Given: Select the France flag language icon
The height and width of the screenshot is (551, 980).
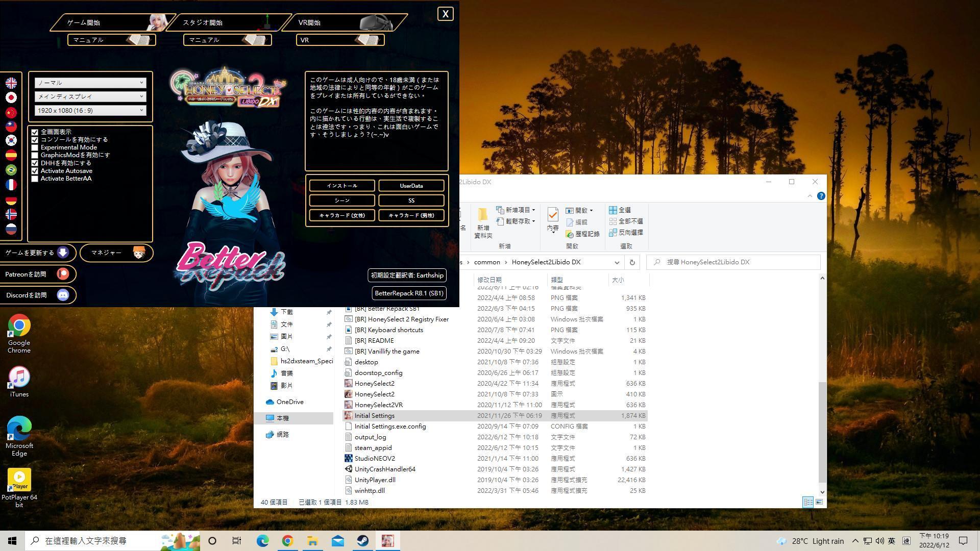Looking at the screenshot, I should pyautogui.click(x=11, y=185).
